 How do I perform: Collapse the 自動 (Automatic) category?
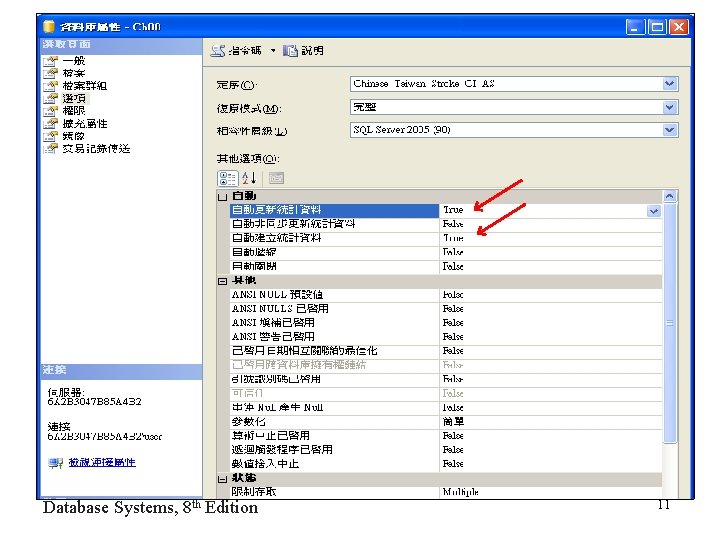coord(222,197)
